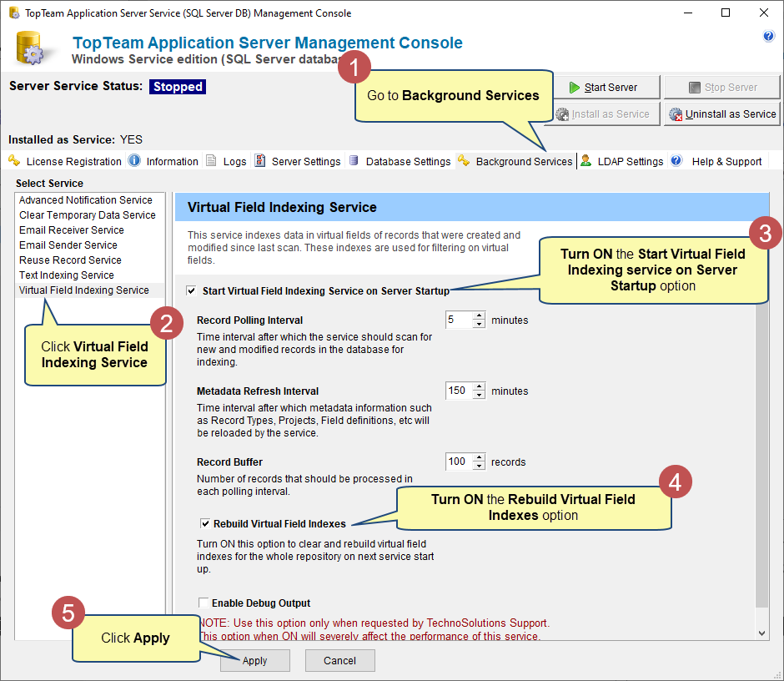Decrease Record Buffer with down arrow
This screenshot has width=784, height=681.
coord(479,466)
